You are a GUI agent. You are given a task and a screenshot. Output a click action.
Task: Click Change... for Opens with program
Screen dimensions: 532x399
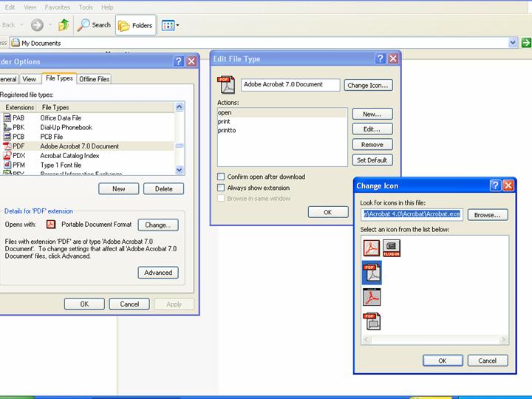tap(158, 225)
